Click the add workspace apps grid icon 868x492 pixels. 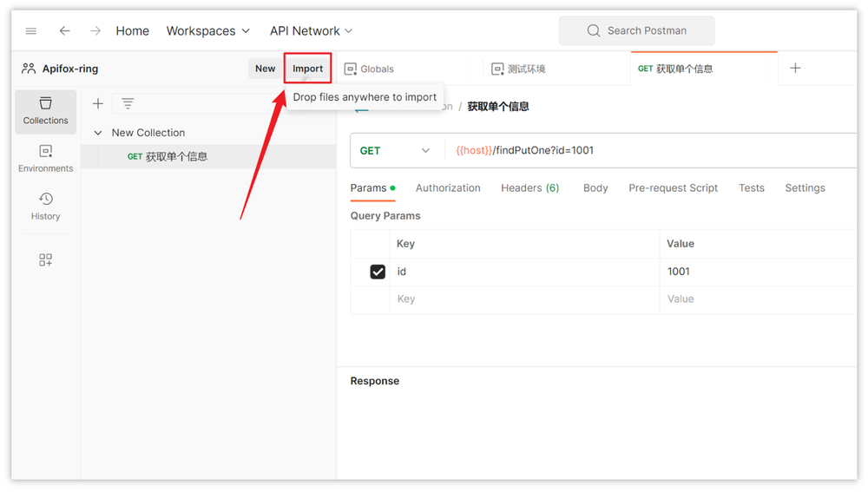(x=46, y=259)
